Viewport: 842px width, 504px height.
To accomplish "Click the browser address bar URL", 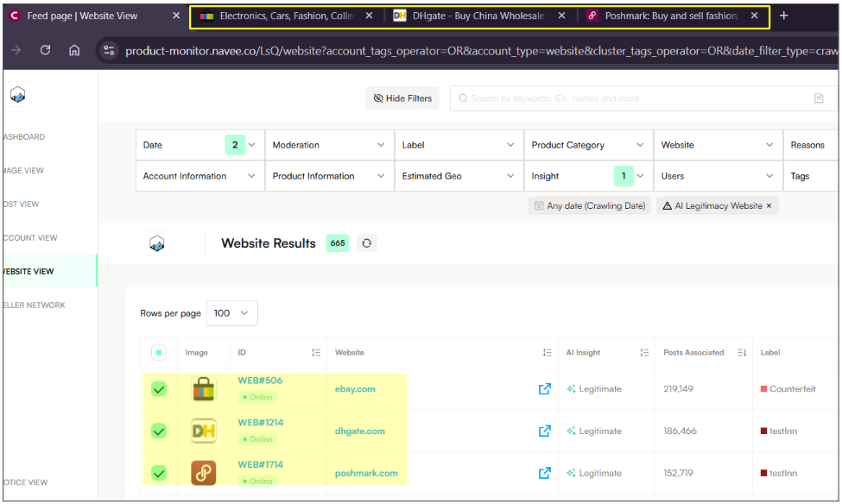I will tap(481, 51).
